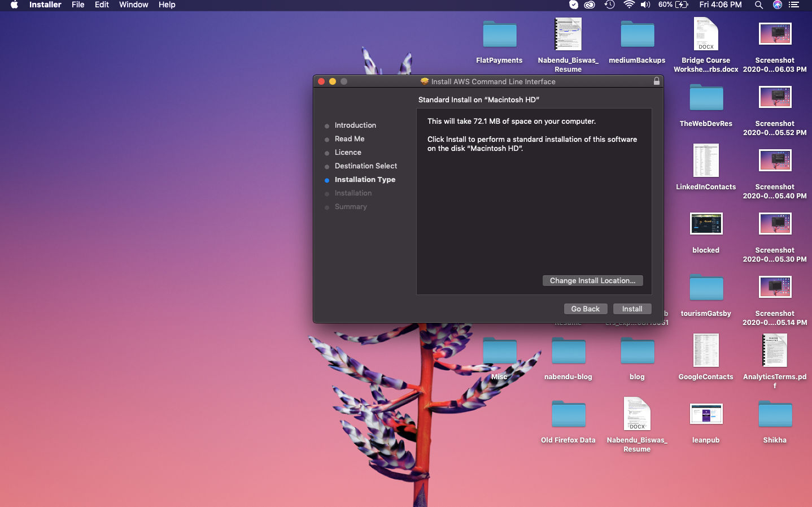Select the Old Firefox Data folder
This screenshot has height=507, width=812.
[x=569, y=414]
